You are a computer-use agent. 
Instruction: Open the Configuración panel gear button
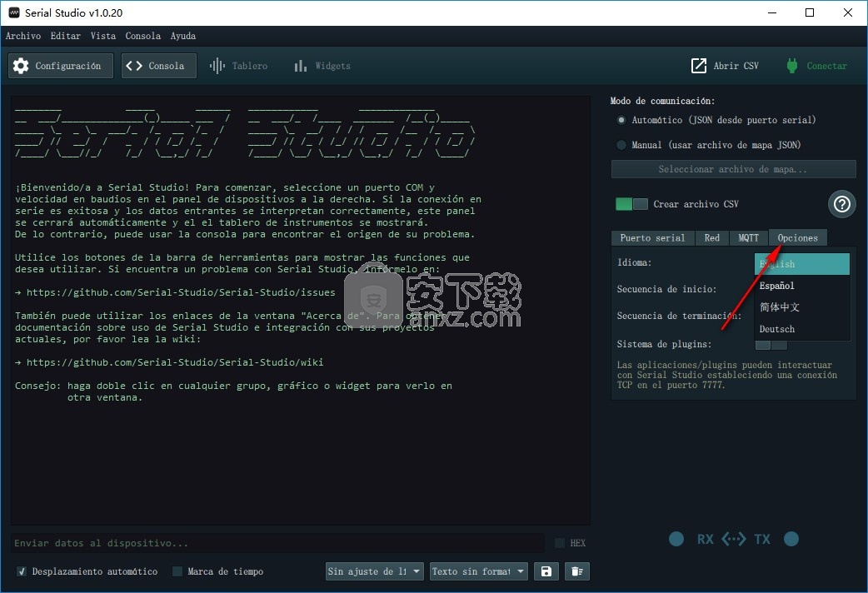60,66
